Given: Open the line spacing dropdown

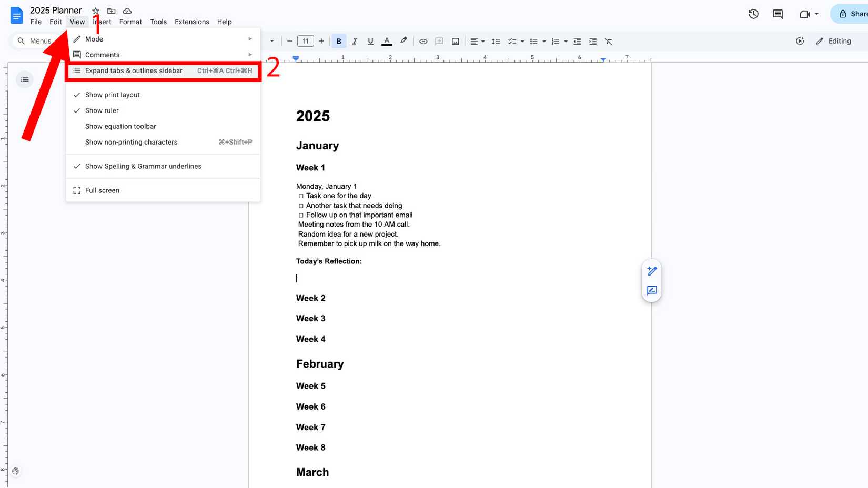Looking at the screenshot, I should tap(496, 41).
